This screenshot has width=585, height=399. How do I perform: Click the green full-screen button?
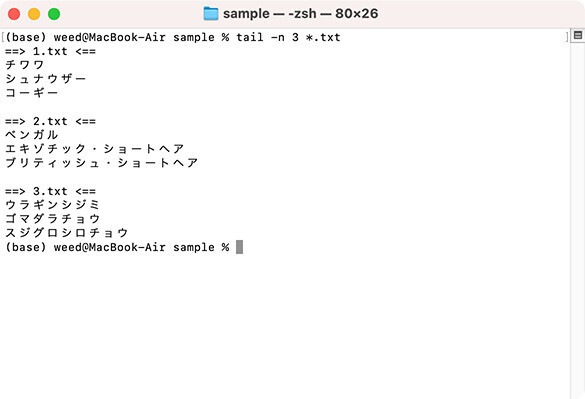pos(54,14)
